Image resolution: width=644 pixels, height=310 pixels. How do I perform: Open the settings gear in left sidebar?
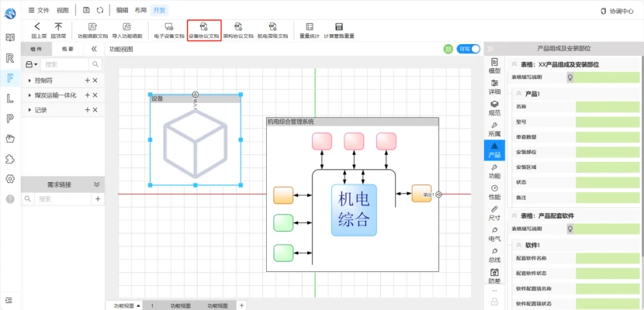(x=10, y=179)
